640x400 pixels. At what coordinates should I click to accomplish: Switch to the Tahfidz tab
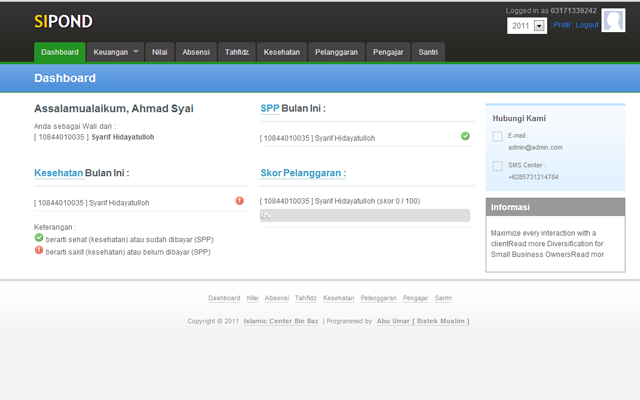coord(237,51)
